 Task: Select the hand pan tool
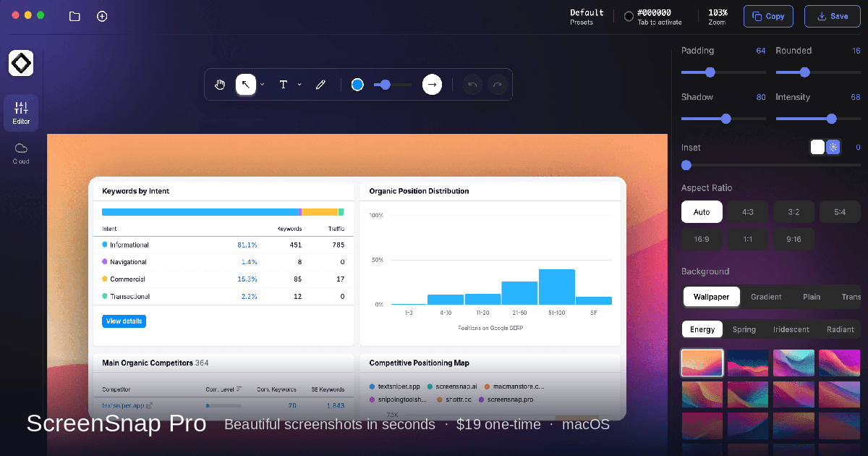click(x=220, y=85)
